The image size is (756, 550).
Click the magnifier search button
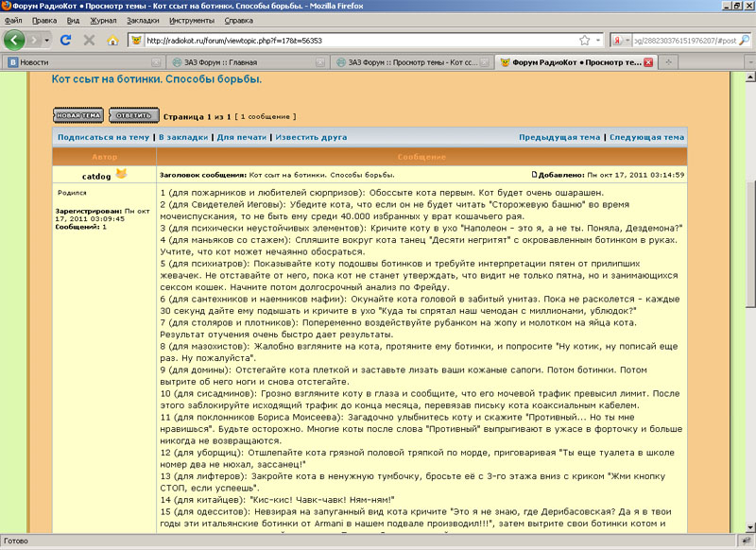[x=745, y=41]
